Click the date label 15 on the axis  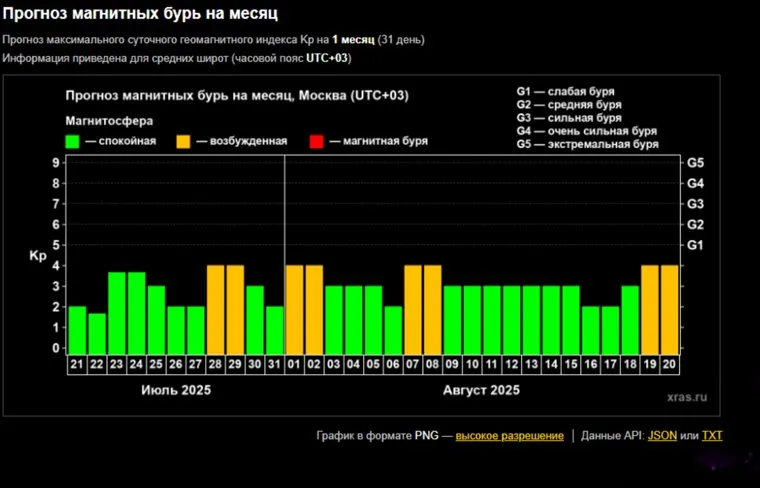[x=570, y=365]
